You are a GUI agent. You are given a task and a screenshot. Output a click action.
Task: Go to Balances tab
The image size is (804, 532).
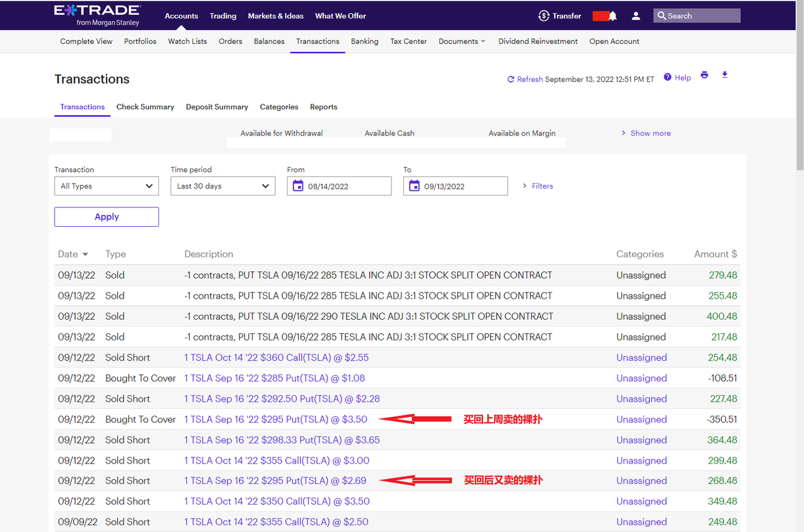[269, 41]
